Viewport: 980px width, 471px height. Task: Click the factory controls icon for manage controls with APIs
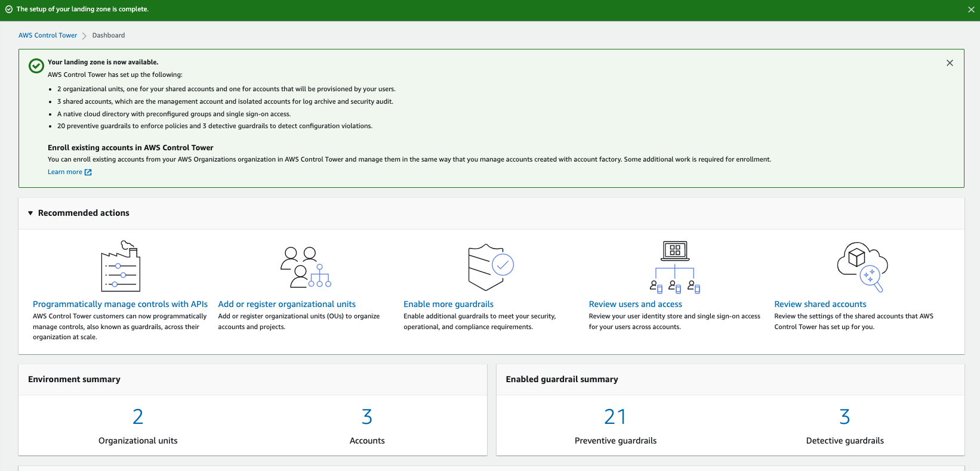(121, 266)
